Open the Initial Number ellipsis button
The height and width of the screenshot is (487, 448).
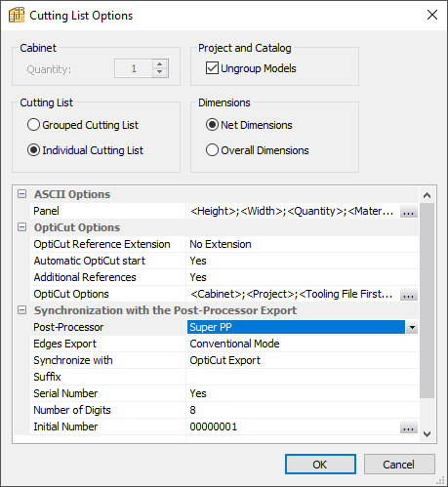409,427
